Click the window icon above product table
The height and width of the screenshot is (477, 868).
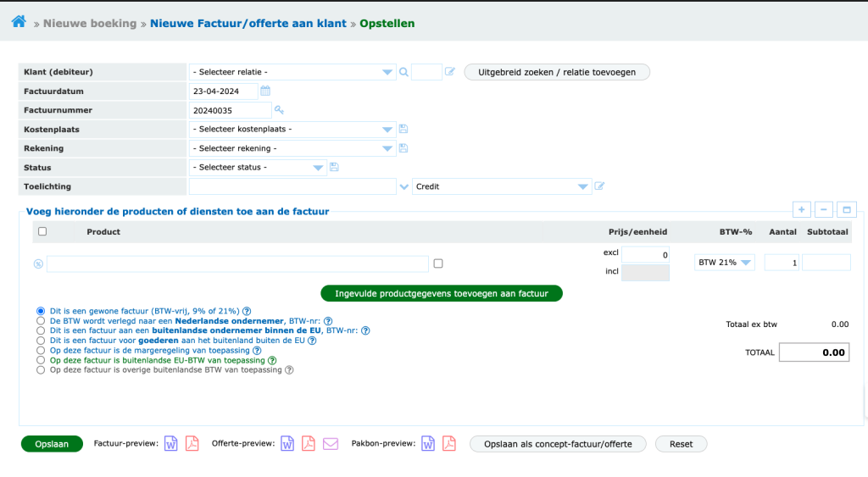(x=847, y=210)
